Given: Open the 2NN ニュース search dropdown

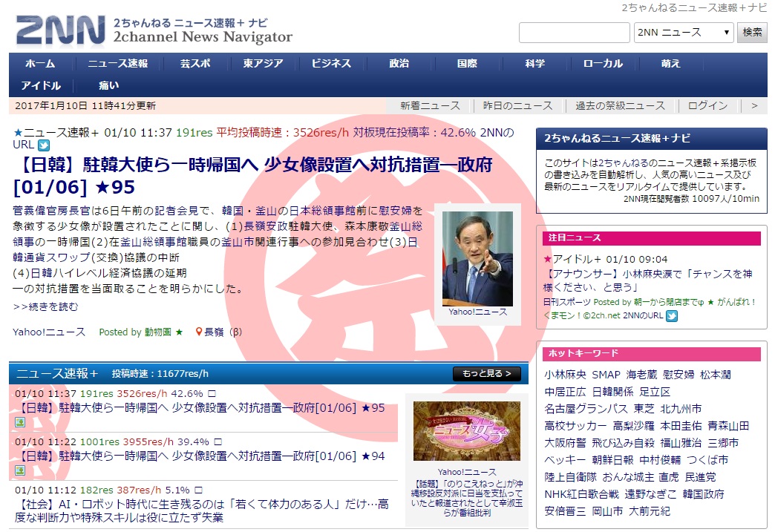Looking at the screenshot, I should tap(683, 33).
